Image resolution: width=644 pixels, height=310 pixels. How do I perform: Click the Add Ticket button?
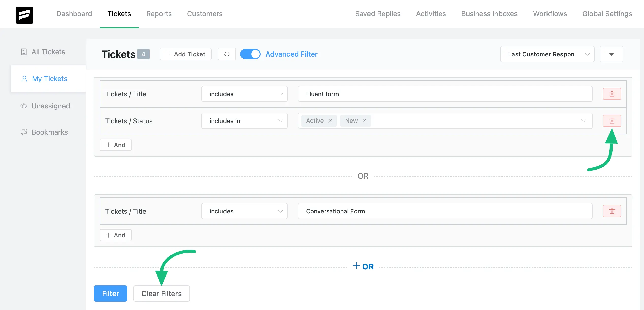click(x=186, y=54)
